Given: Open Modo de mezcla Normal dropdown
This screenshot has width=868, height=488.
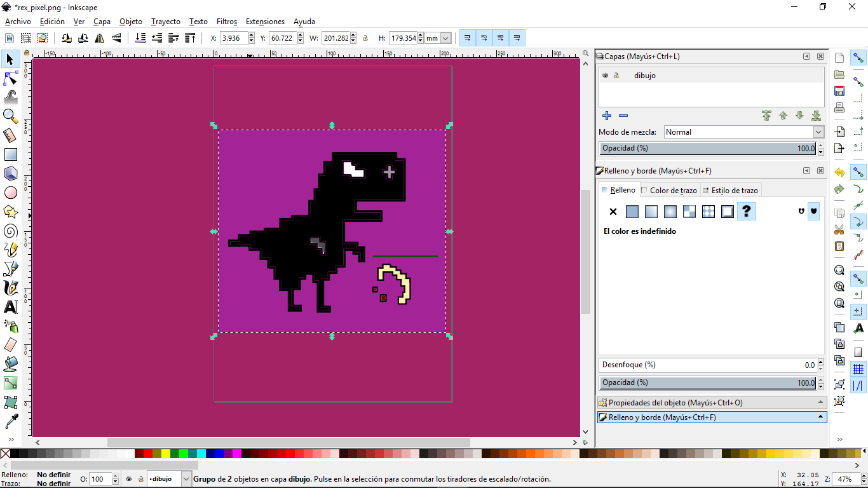Looking at the screenshot, I should point(743,132).
